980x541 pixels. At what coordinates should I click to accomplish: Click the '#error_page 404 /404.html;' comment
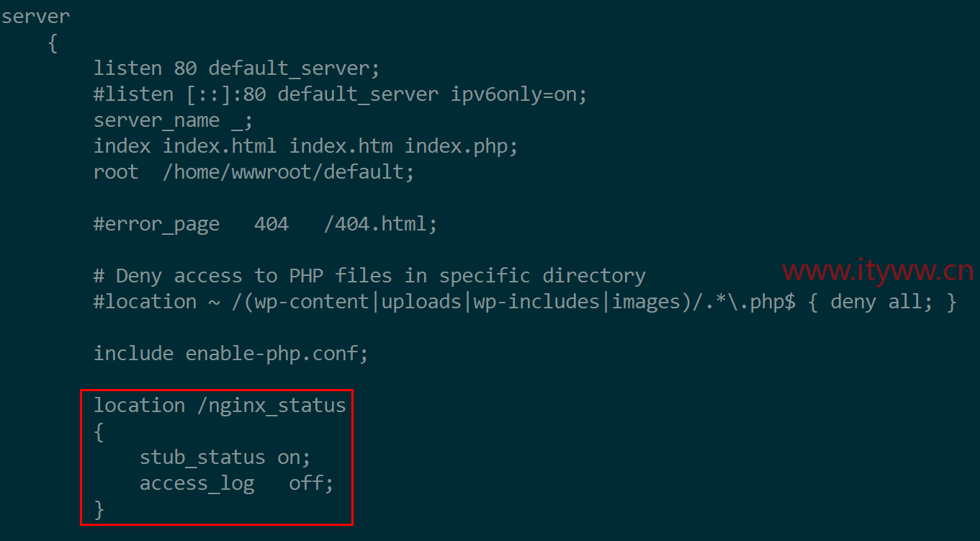(x=265, y=224)
